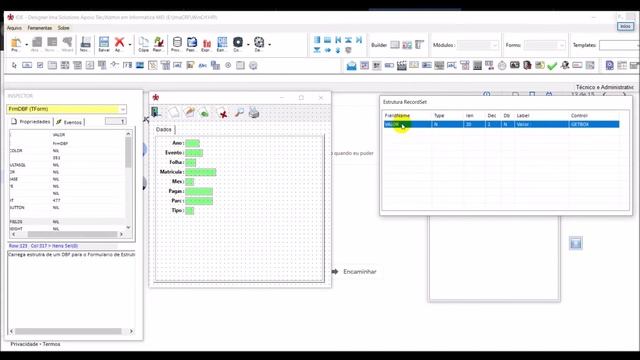Click the Label column header

pyautogui.click(x=523, y=116)
